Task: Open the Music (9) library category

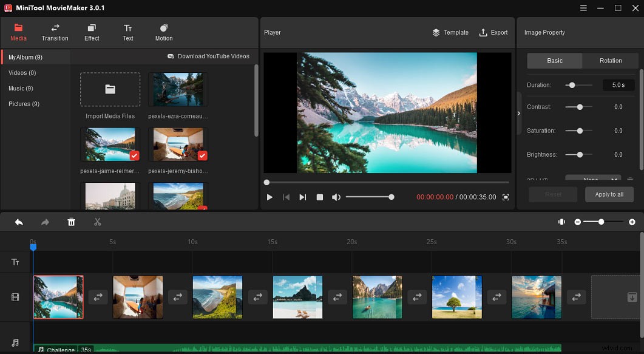Action: 22,88
